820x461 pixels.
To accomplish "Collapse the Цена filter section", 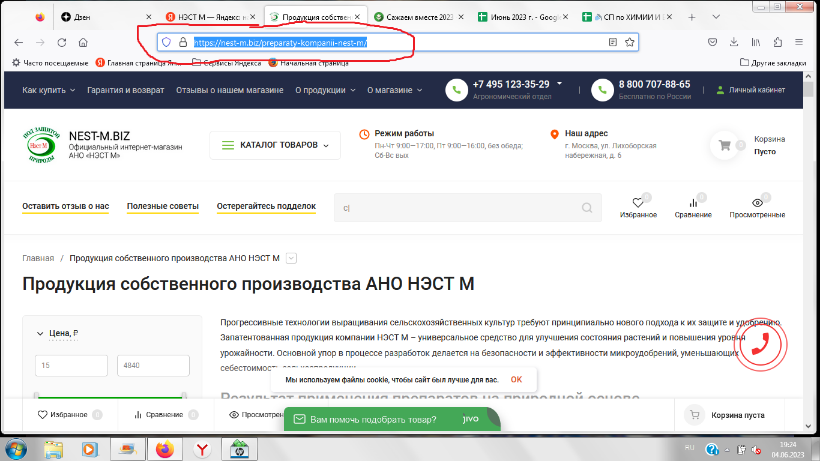I will click(39, 334).
